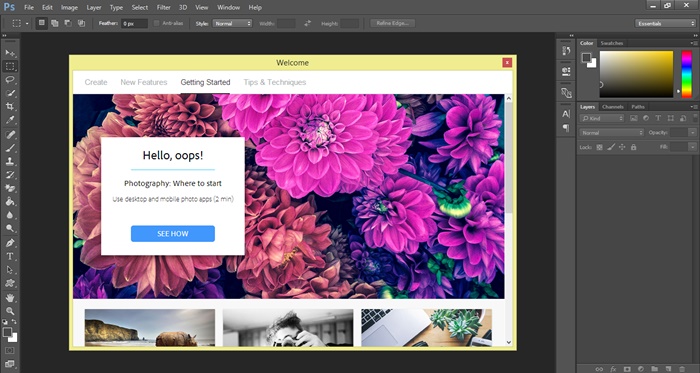The image size is (700, 373).
Task: Toggle adjustment layers filter
Action: coord(646,118)
